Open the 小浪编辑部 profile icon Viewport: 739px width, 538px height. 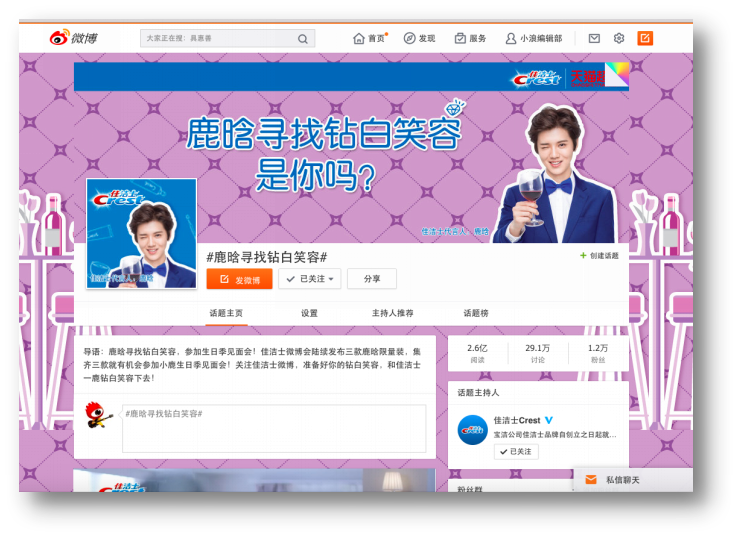pos(510,38)
